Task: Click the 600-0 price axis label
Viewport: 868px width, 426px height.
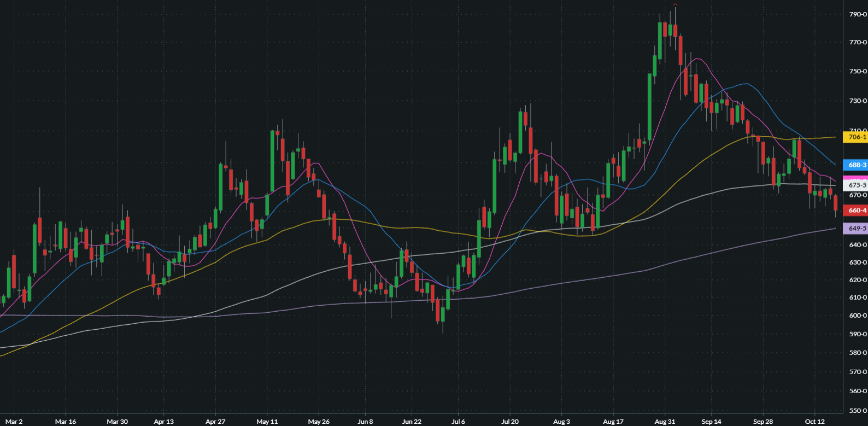Action: coord(858,316)
